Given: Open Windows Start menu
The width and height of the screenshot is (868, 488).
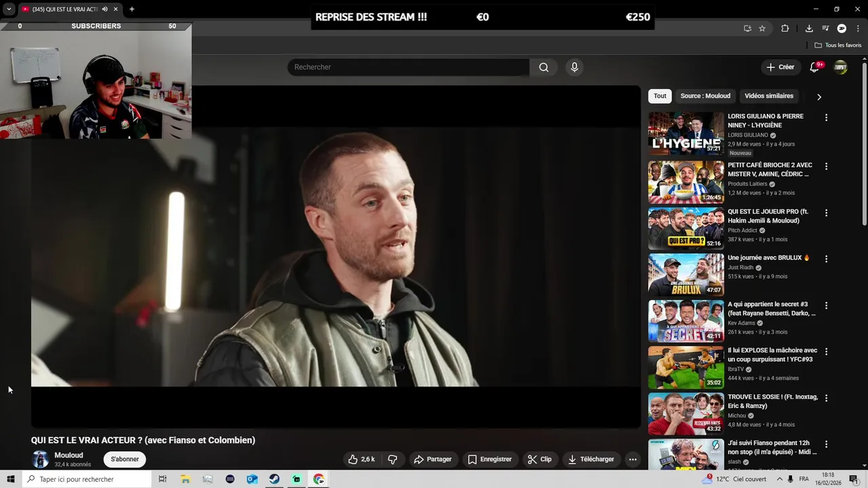Looking at the screenshot, I should pyautogui.click(x=11, y=479).
